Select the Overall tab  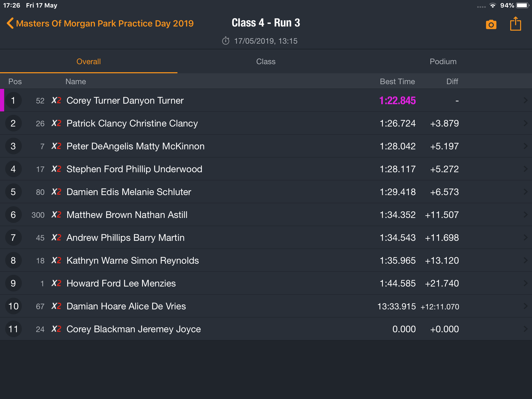click(x=89, y=62)
